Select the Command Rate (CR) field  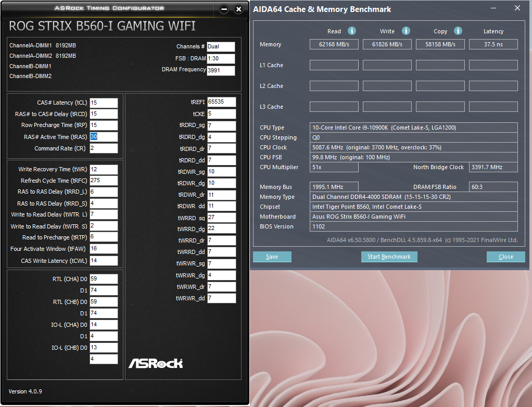(x=104, y=148)
